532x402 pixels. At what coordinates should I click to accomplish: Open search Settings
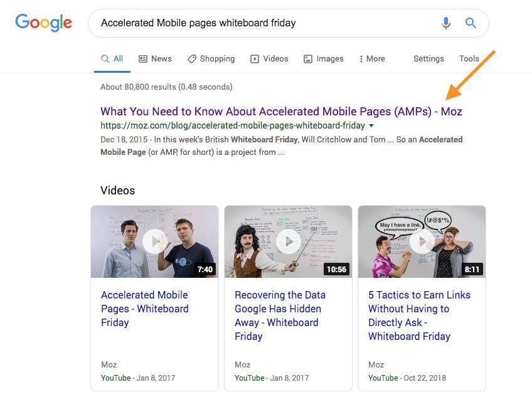click(x=428, y=59)
